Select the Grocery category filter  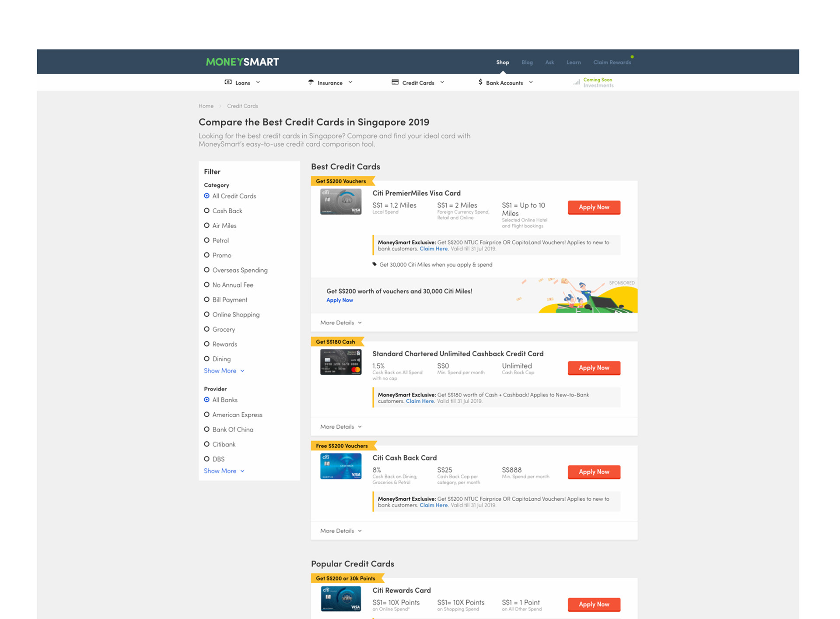coord(220,329)
